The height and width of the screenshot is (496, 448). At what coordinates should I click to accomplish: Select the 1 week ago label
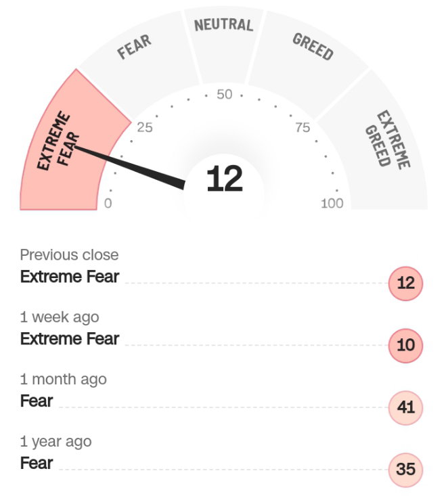[60, 317]
